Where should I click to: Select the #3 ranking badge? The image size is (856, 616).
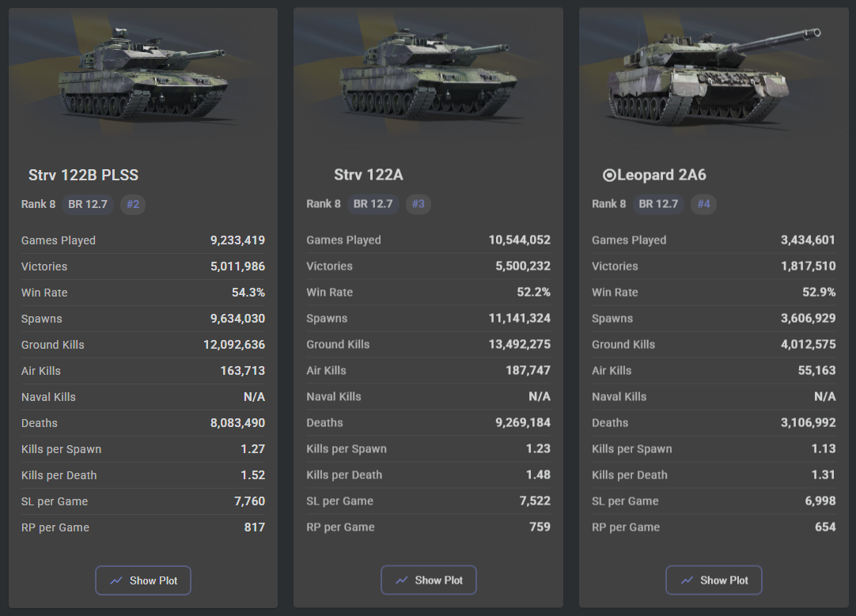(x=419, y=204)
